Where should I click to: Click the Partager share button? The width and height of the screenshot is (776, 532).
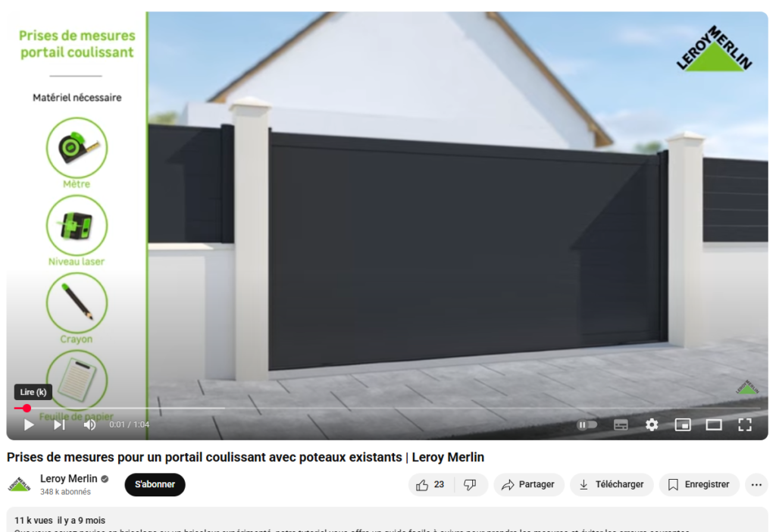pyautogui.click(x=528, y=485)
